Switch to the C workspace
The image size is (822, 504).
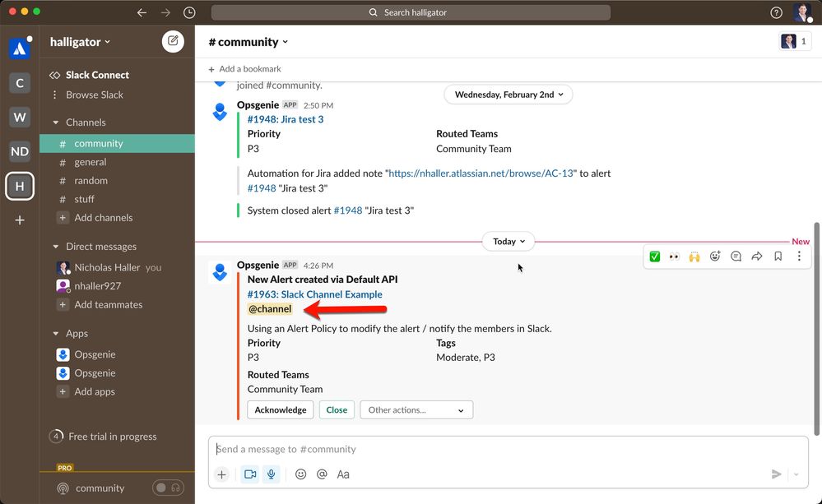click(20, 83)
